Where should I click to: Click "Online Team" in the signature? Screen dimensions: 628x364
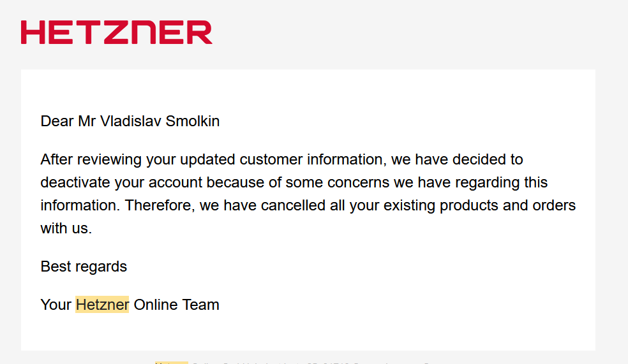pyautogui.click(x=176, y=305)
